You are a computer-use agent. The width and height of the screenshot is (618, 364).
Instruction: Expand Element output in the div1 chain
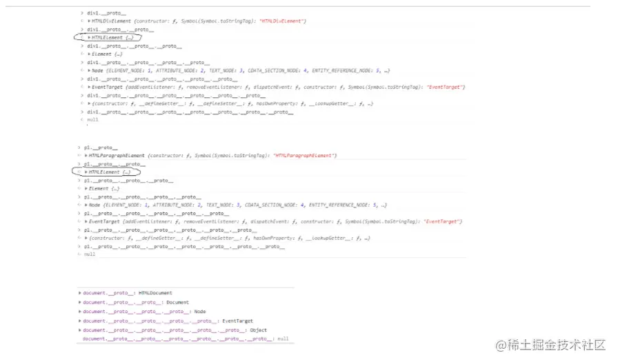pyautogui.click(x=89, y=54)
